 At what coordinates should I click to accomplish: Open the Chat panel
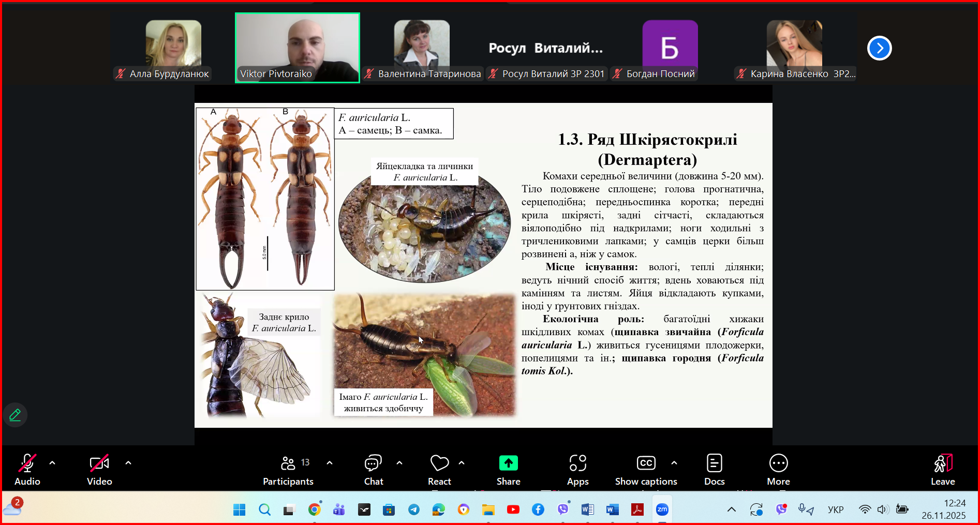[x=373, y=469]
